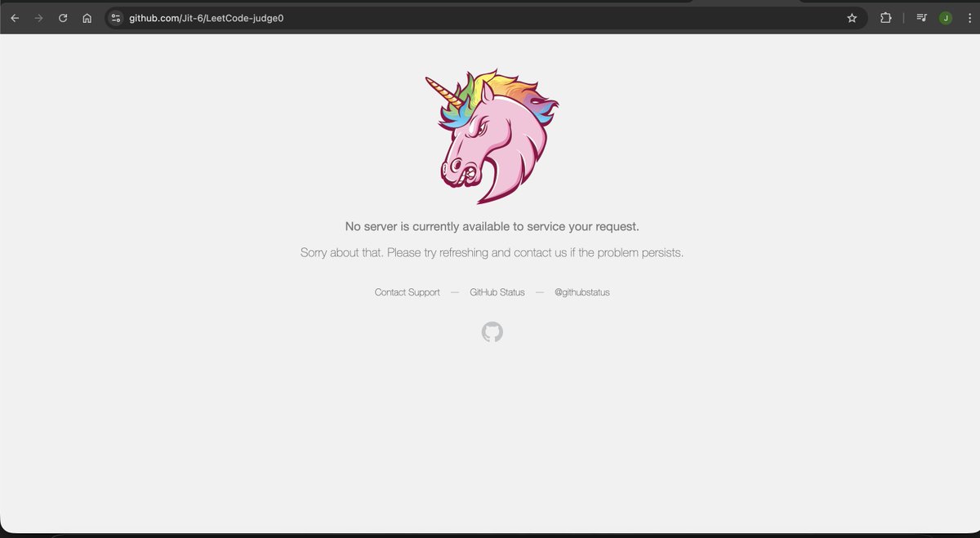Open the Chrome three-dot menu
Viewport: 980px width, 538px height.
click(968, 18)
